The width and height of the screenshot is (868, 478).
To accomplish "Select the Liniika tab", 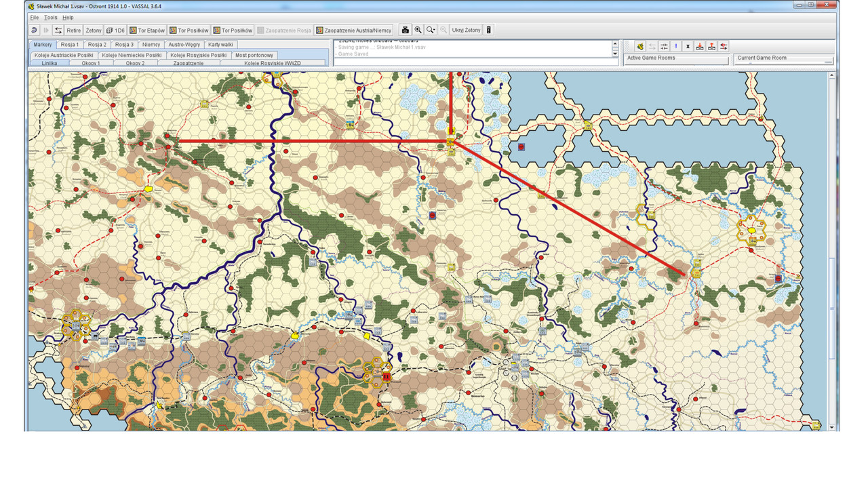I will [x=50, y=63].
